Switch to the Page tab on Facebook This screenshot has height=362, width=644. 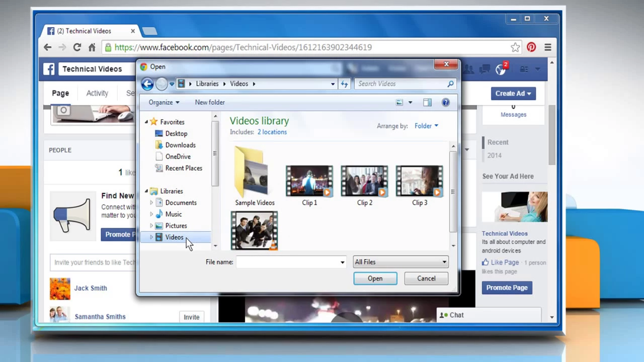(60, 94)
